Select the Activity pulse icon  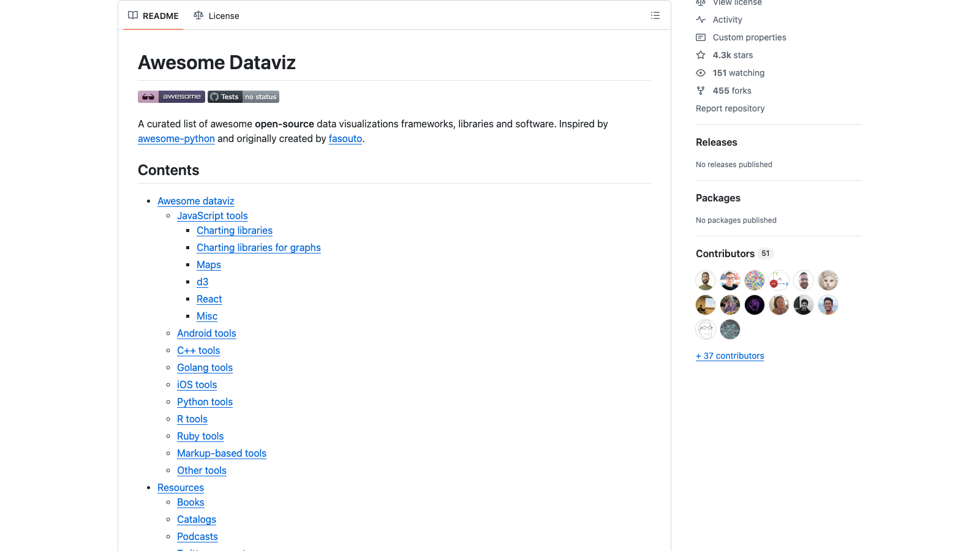(700, 20)
